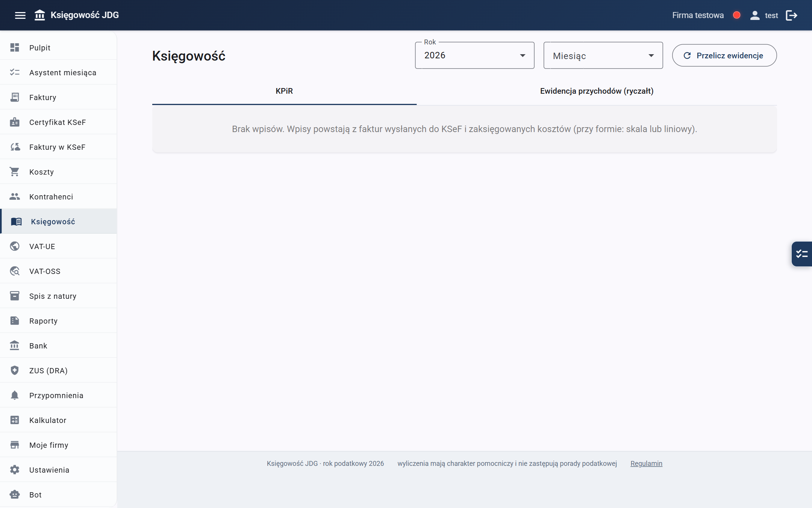Switch to the KPiR tab
812x508 pixels.
284,91
